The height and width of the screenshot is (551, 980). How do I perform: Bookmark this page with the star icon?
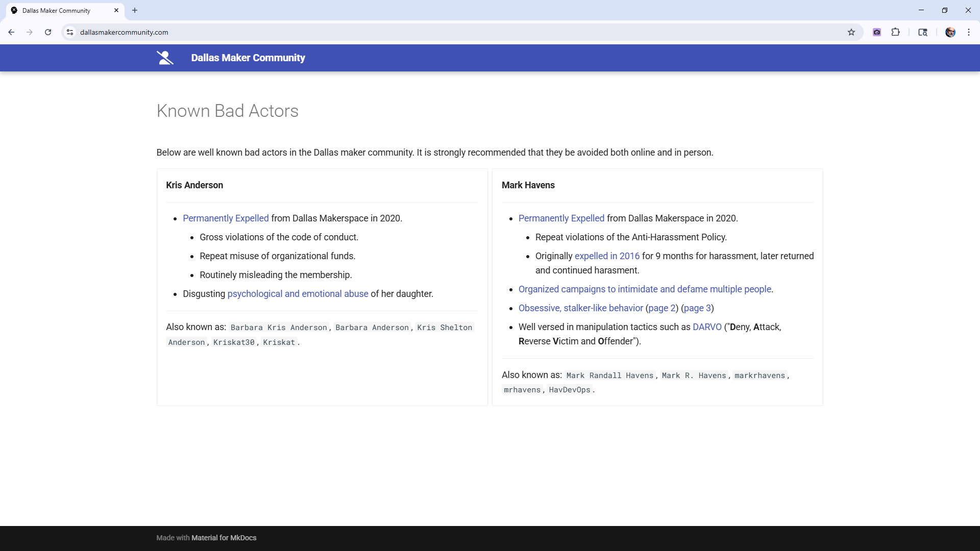(x=851, y=32)
